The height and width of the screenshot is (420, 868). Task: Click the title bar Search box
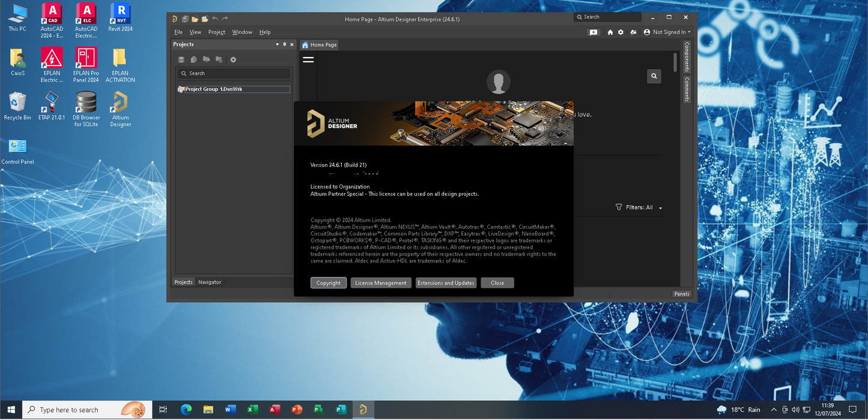pos(607,17)
